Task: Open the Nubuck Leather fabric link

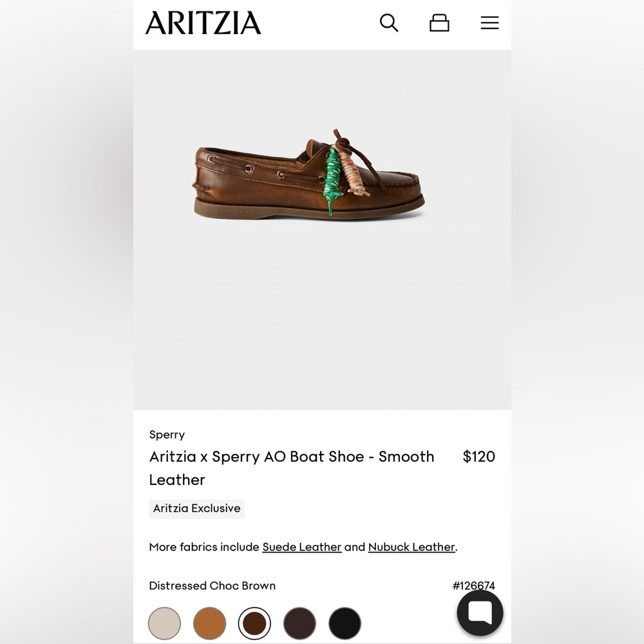Action: (412, 547)
